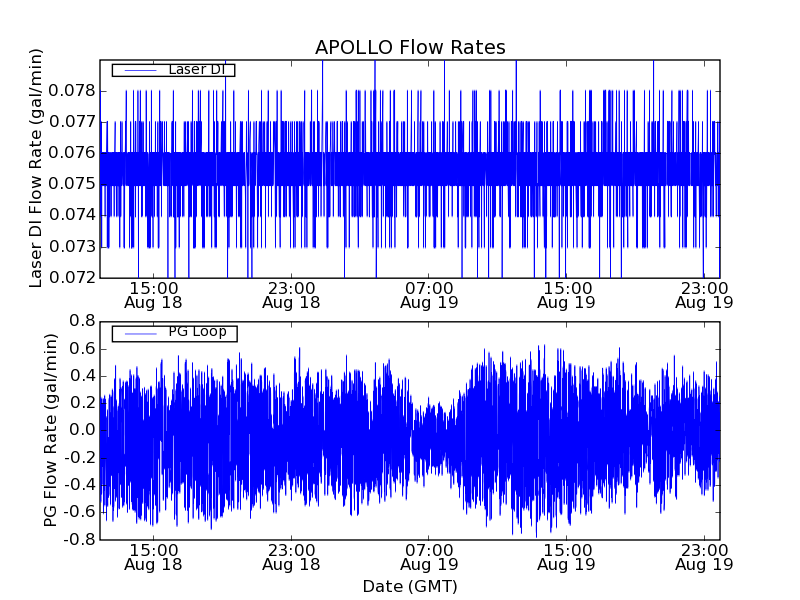
Task: Click the "Laser DI Flow Rate (gal/min)" y-axis label
Action: click(36, 168)
